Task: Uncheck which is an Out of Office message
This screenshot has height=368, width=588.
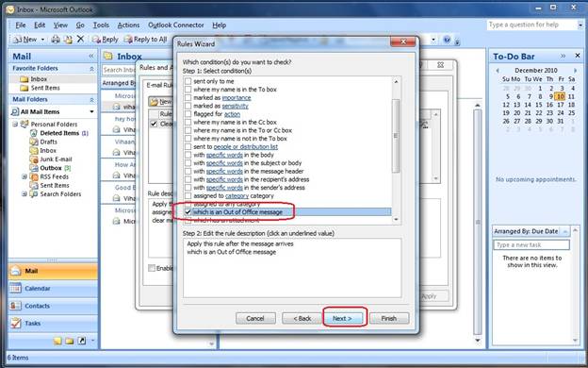Action: [188, 212]
